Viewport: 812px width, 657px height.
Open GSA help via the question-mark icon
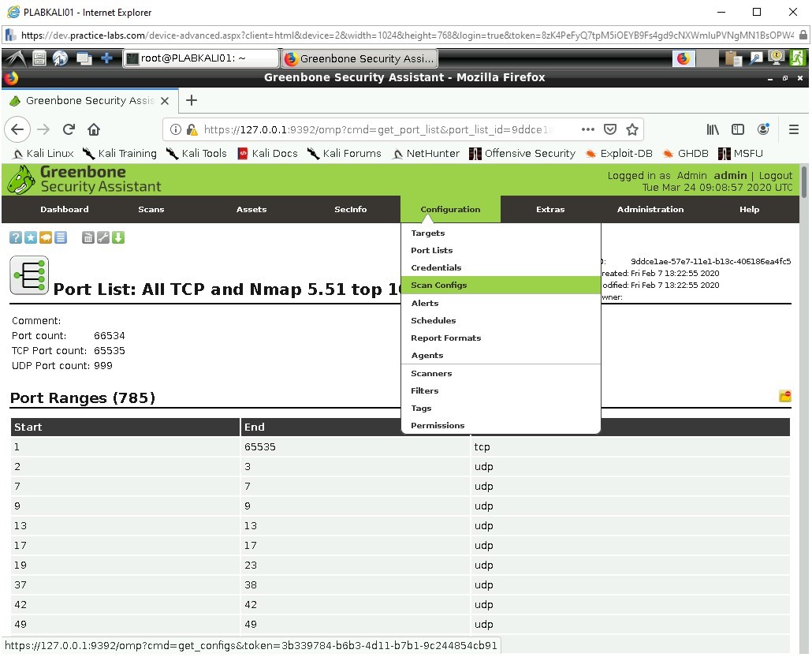14,237
